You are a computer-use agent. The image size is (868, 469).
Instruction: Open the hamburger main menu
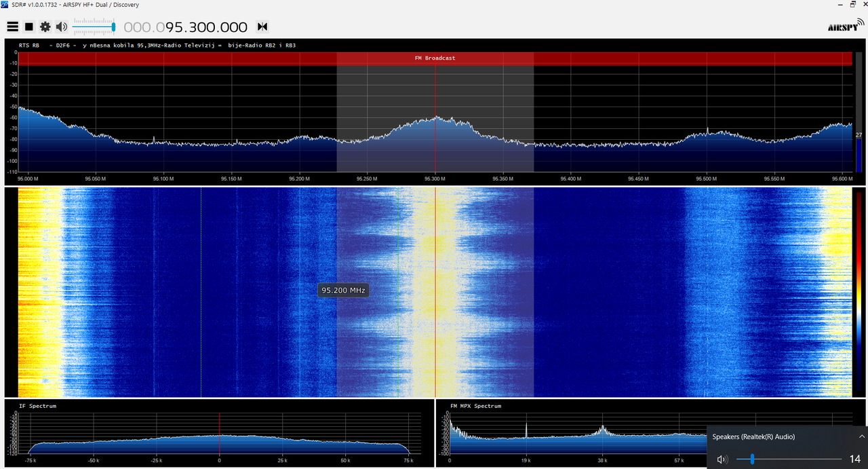pyautogui.click(x=13, y=27)
